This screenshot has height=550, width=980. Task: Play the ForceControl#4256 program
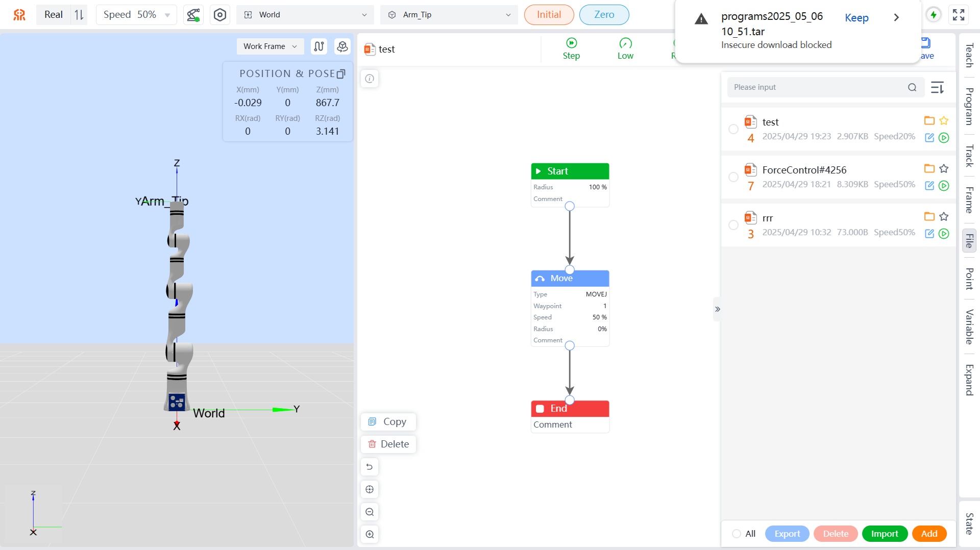point(944,186)
